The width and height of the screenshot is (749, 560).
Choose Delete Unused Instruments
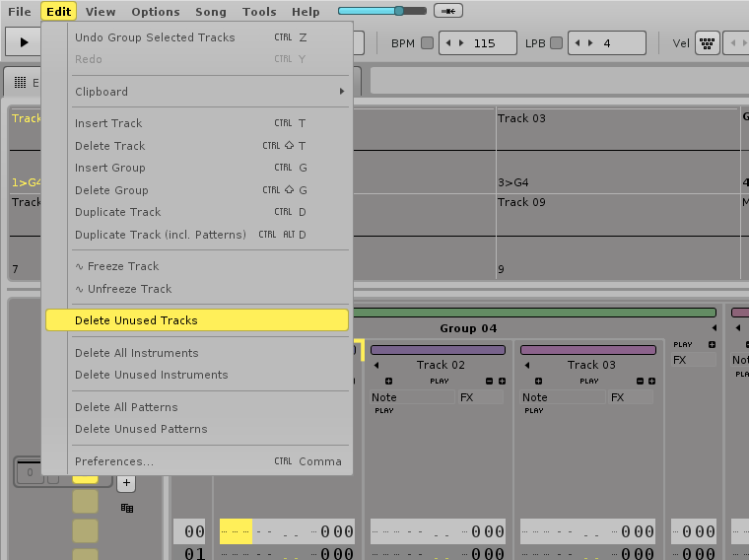point(197,375)
